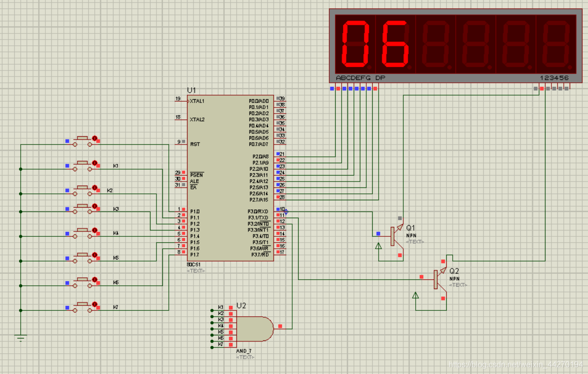Click the unlabeled push button wired to P1.0

point(82,141)
